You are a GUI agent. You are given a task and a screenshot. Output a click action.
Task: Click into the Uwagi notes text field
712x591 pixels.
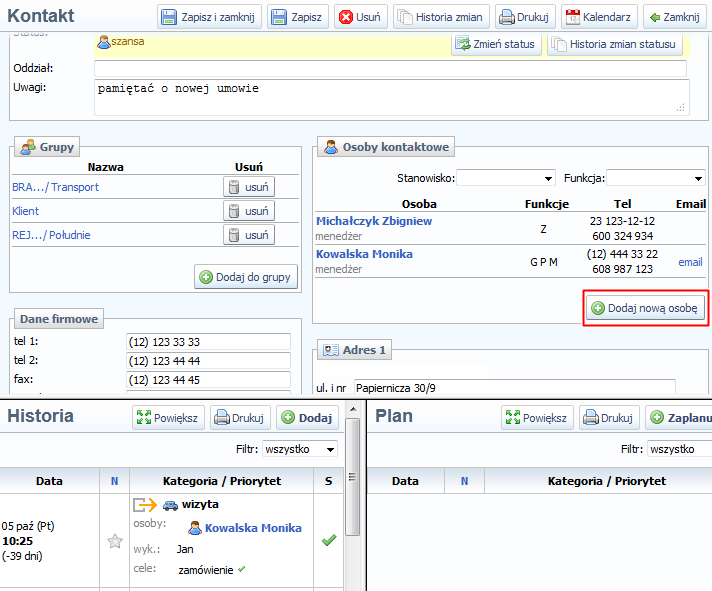tap(390, 96)
